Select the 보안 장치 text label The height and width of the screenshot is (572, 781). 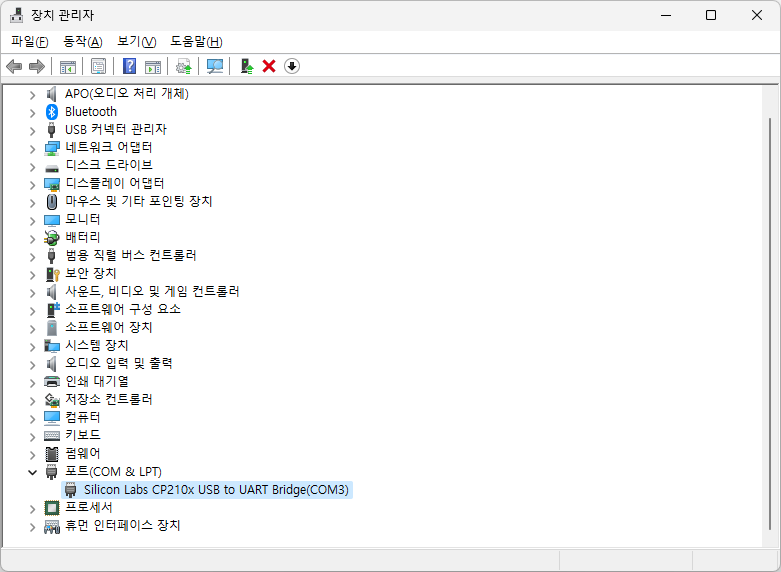(91, 273)
